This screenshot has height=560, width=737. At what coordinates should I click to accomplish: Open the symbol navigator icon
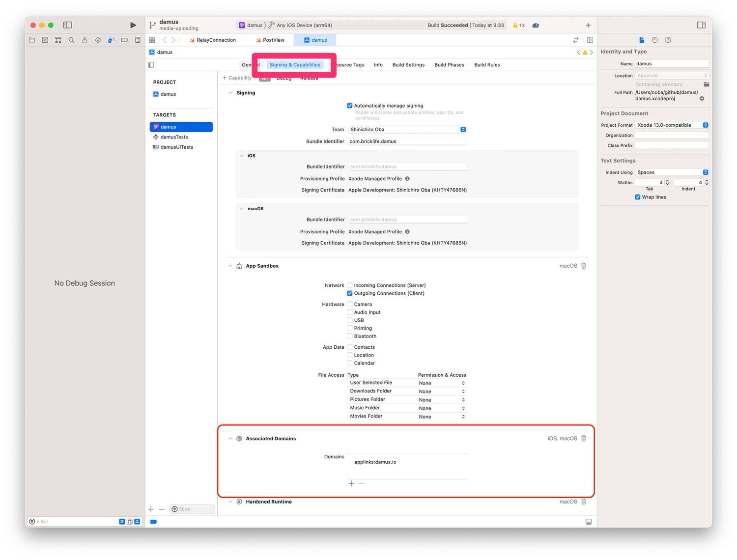point(58,40)
